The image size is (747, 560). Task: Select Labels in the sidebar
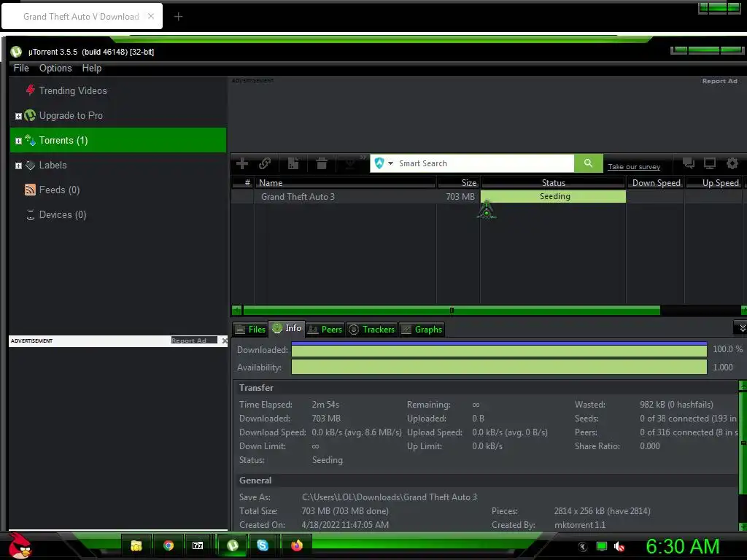point(53,166)
